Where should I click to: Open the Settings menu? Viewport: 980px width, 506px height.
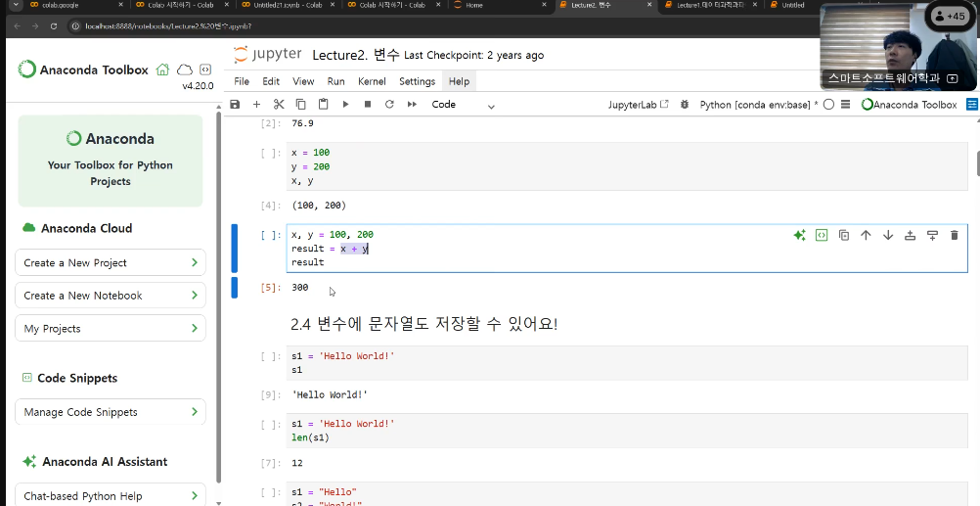(x=417, y=81)
